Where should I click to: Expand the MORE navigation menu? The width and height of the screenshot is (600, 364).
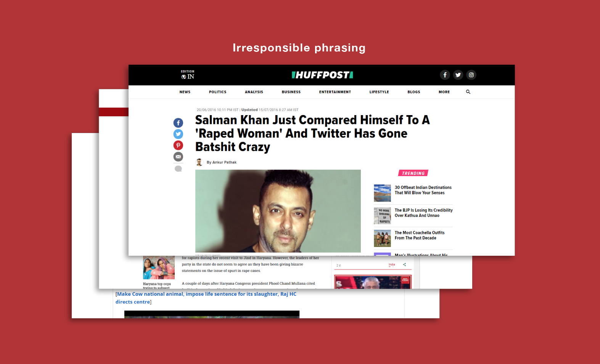pos(444,92)
